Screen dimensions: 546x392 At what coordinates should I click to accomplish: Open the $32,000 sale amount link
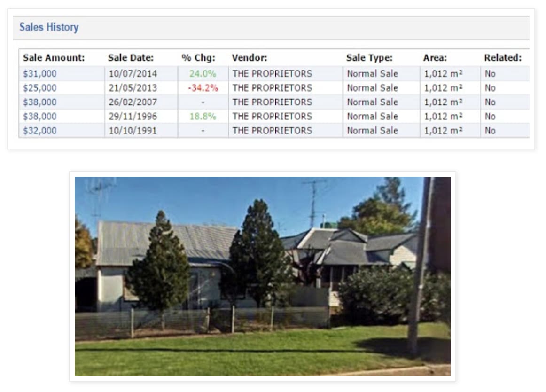(x=39, y=131)
